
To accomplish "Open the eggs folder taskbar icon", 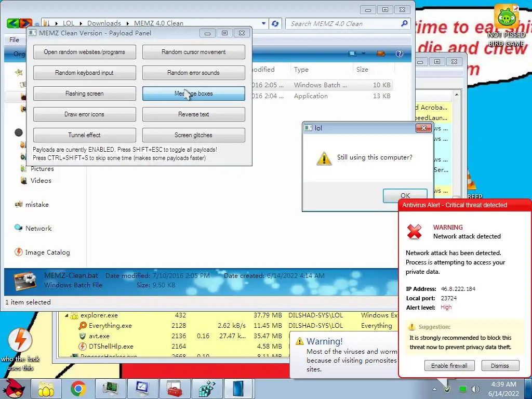I will [46, 389].
